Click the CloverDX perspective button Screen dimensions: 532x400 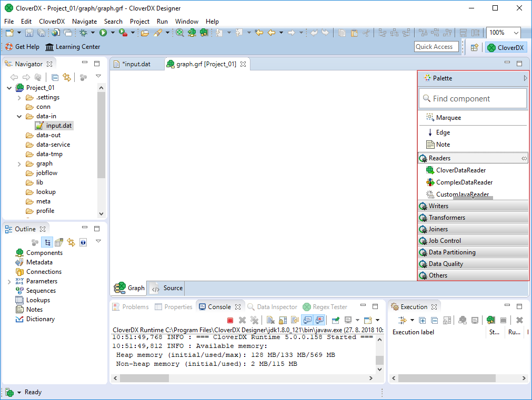click(x=505, y=47)
